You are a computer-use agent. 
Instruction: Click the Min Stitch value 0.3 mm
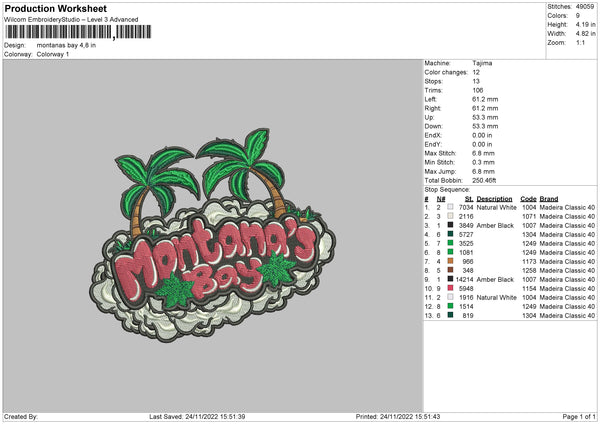(x=484, y=162)
